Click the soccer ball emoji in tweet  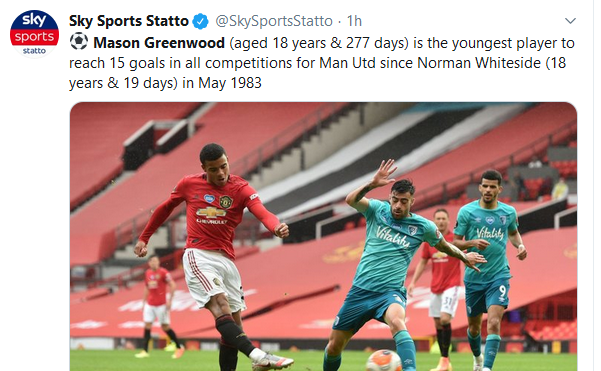click(x=79, y=42)
